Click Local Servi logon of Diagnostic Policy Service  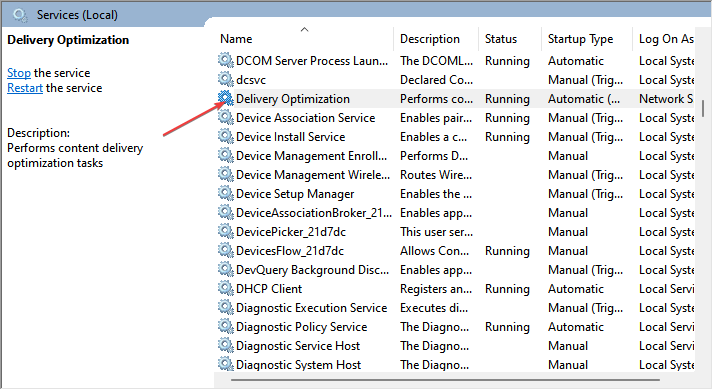[667, 327]
